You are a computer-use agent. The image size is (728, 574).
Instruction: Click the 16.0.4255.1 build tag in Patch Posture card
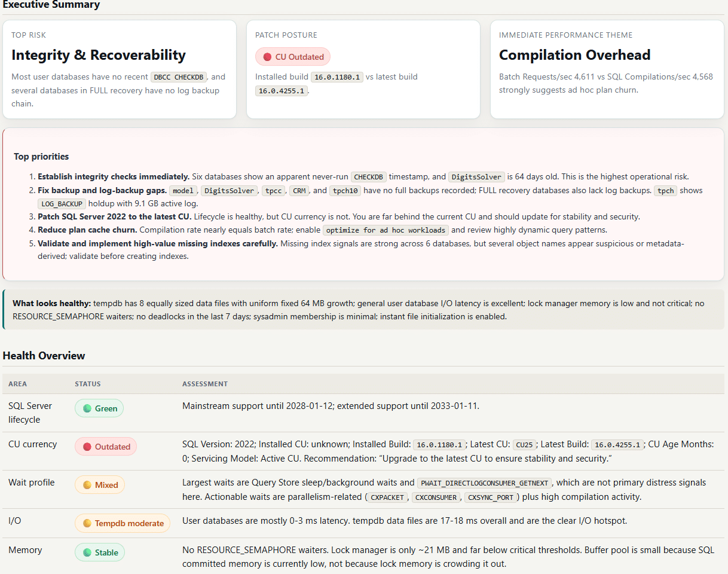point(282,91)
